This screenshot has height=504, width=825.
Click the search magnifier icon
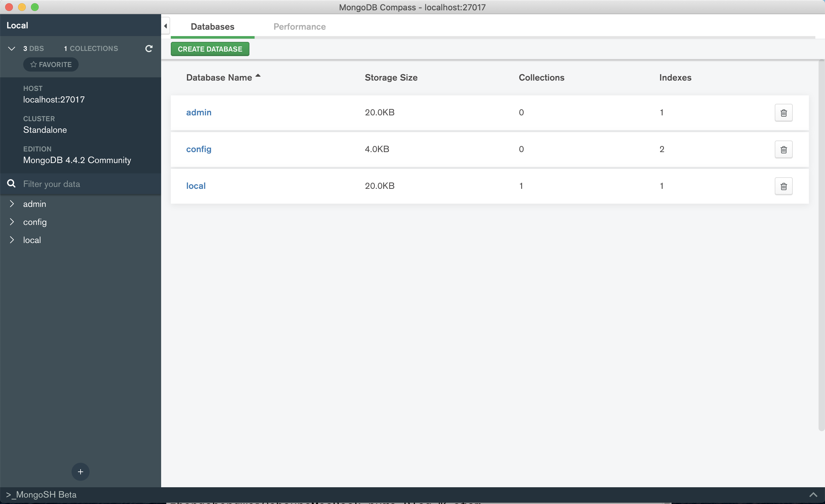pos(11,183)
